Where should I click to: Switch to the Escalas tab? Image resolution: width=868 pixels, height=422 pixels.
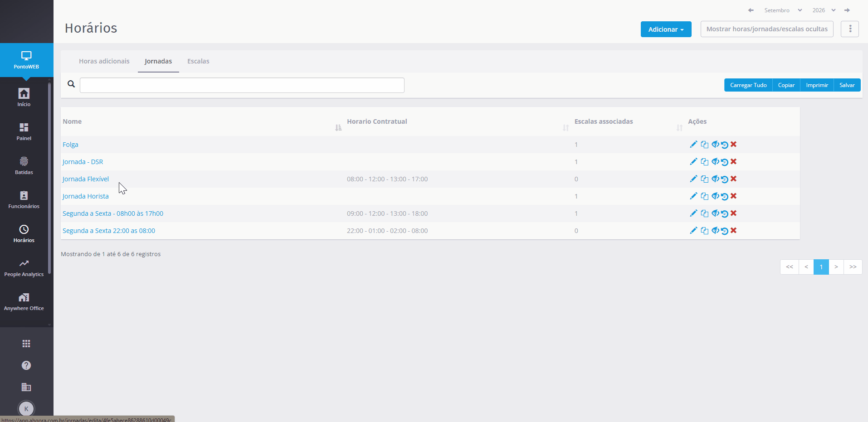coord(198,61)
